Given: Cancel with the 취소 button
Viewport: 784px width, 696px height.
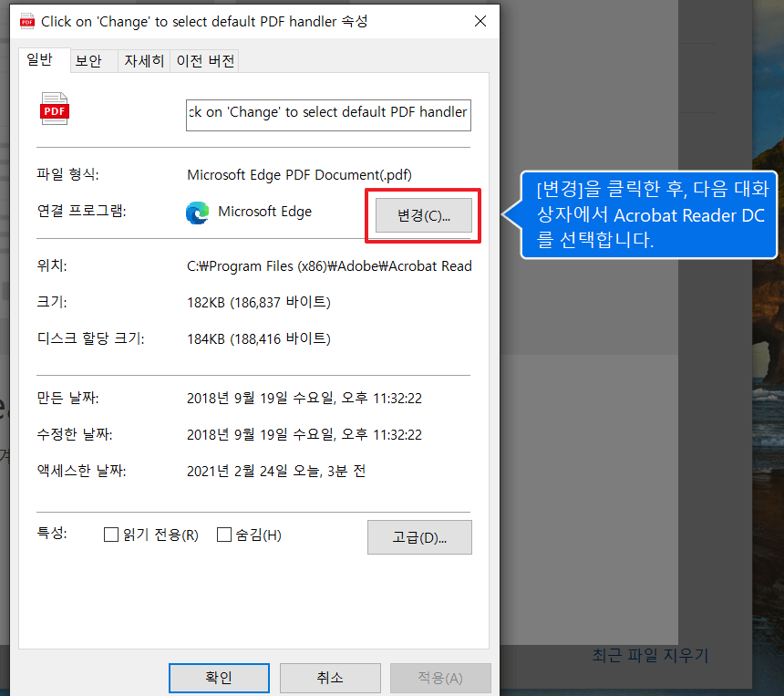Looking at the screenshot, I should pos(330,678).
